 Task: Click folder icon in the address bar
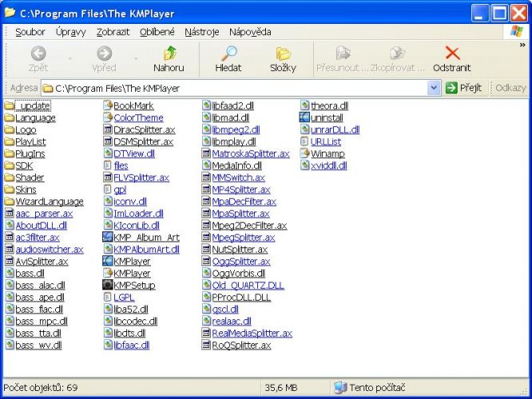tap(48, 89)
